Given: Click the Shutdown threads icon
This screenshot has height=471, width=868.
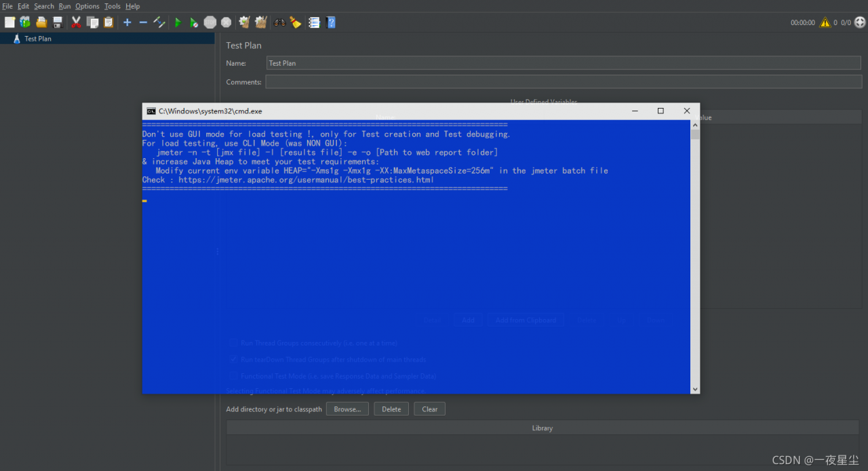Looking at the screenshot, I should pos(226,22).
